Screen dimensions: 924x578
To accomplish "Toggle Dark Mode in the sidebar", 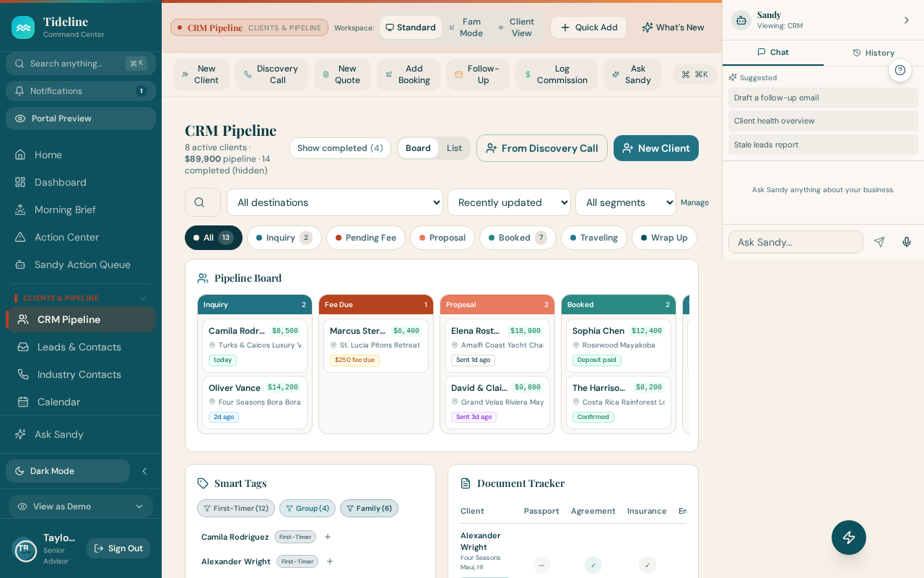I will tap(68, 471).
